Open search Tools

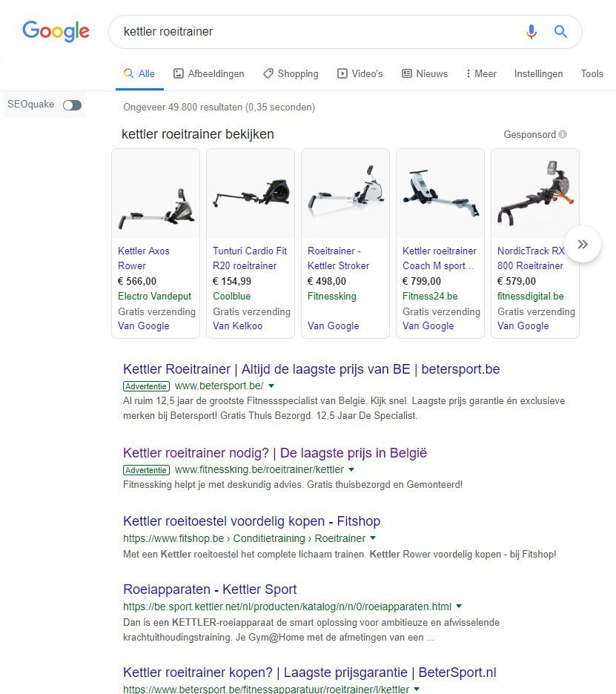tap(592, 73)
